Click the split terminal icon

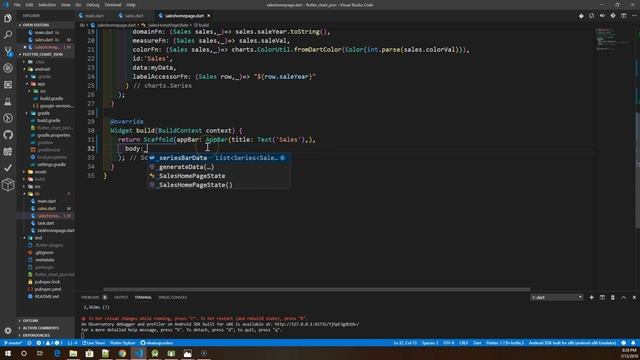click(x=602, y=298)
